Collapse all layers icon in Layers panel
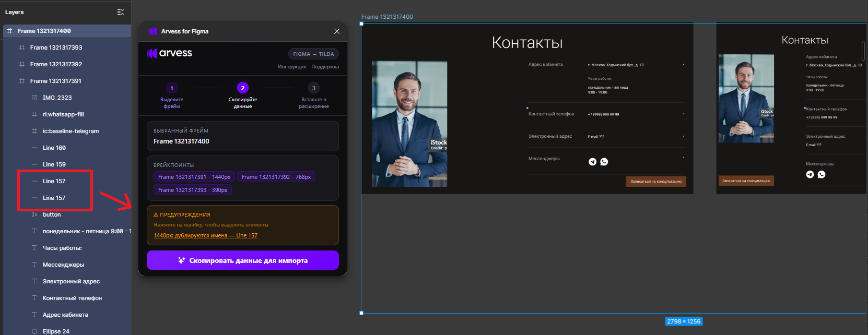The width and height of the screenshot is (868, 335). [x=120, y=12]
